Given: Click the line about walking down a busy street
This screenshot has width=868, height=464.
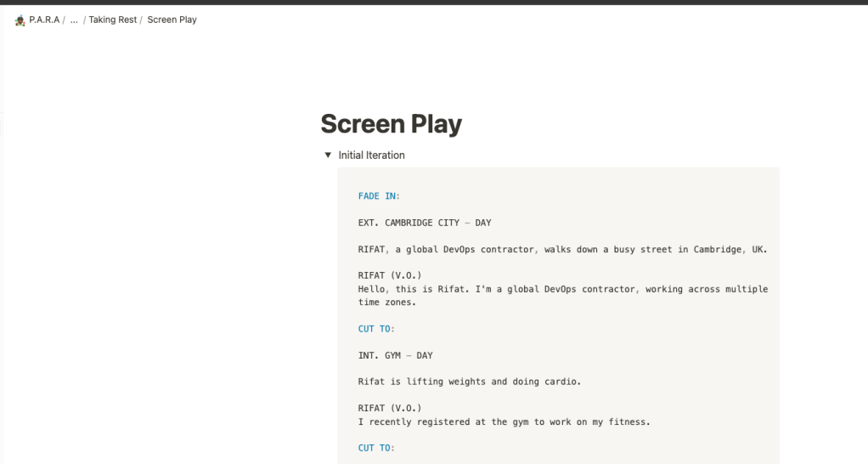Looking at the screenshot, I should coord(562,249).
